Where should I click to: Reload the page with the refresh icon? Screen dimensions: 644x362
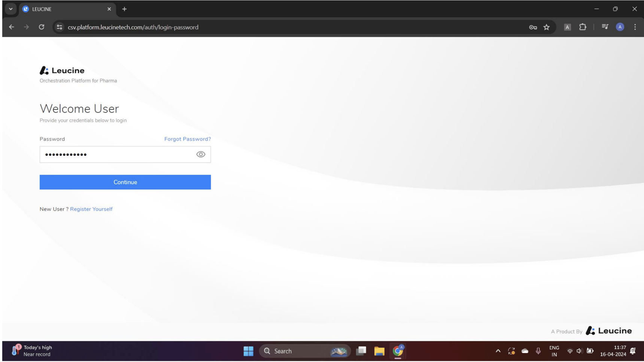click(x=42, y=27)
